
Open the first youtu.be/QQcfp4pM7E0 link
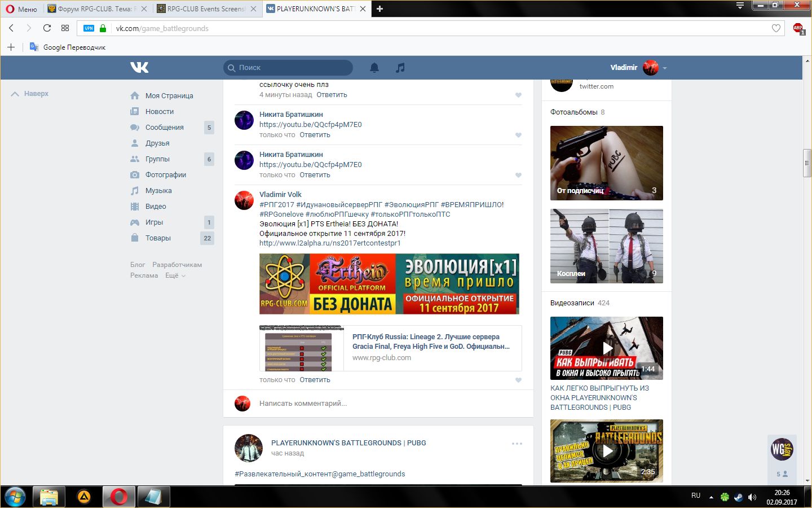coord(311,125)
